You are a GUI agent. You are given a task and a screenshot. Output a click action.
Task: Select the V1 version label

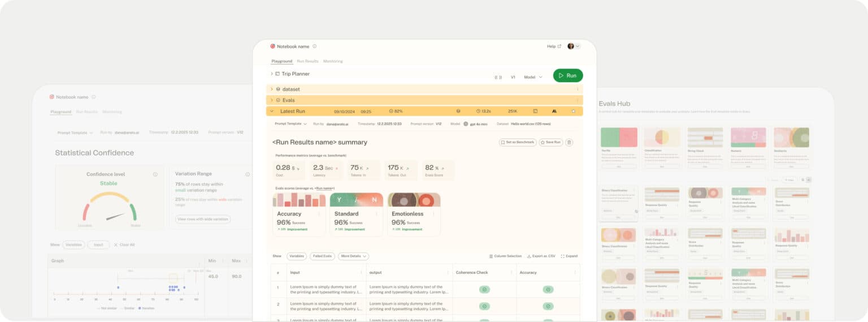(513, 77)
